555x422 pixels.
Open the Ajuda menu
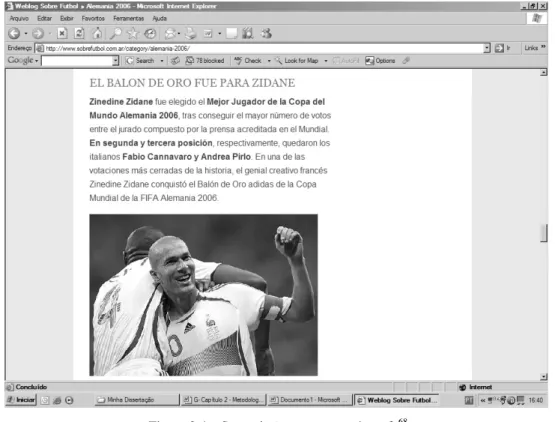tap(159, 18)
